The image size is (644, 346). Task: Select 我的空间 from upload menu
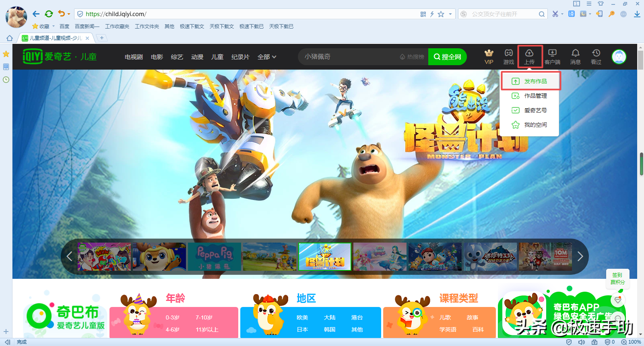pyautogui.click(x=529, y=125)
